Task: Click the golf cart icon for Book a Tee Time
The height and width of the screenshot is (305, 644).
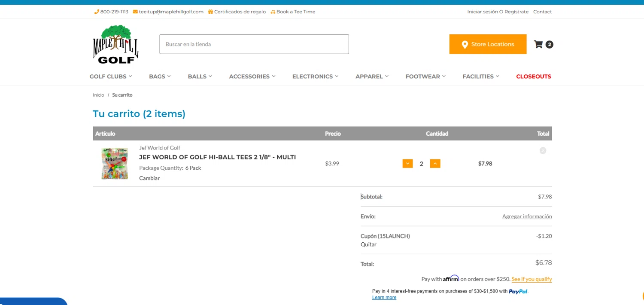Action: [273, 12]
